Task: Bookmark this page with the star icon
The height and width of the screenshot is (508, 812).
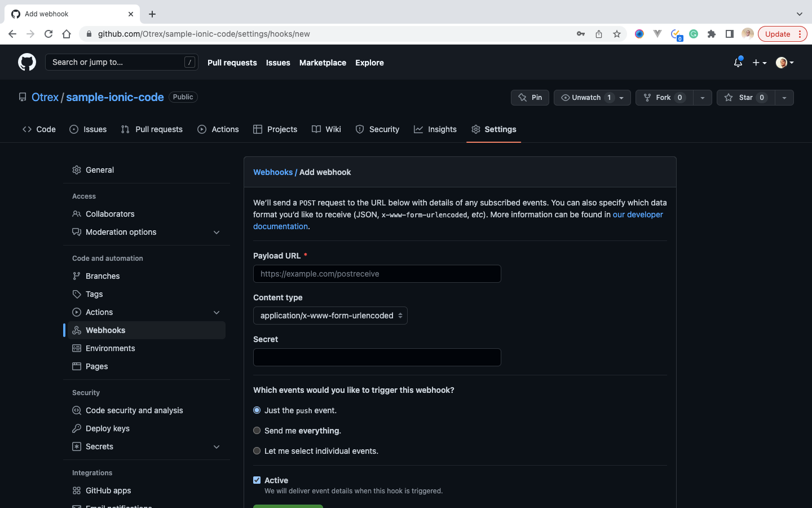Action: coord(617,34)
